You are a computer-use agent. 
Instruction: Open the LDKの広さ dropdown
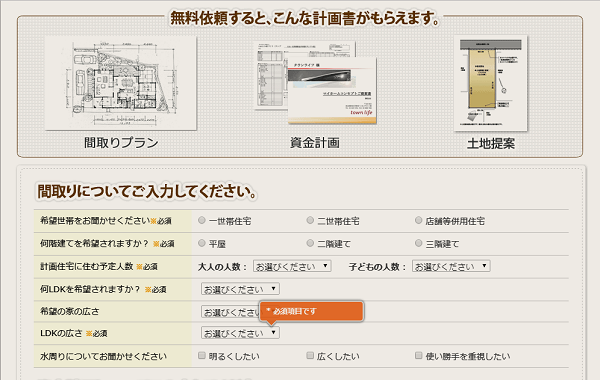[x=240, y=333]
